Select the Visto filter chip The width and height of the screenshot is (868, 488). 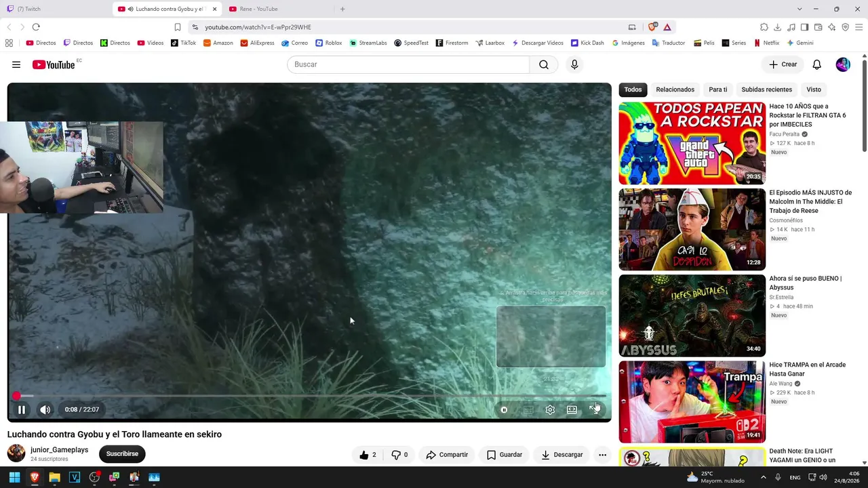pyautogui.click(x=814, y=89)
